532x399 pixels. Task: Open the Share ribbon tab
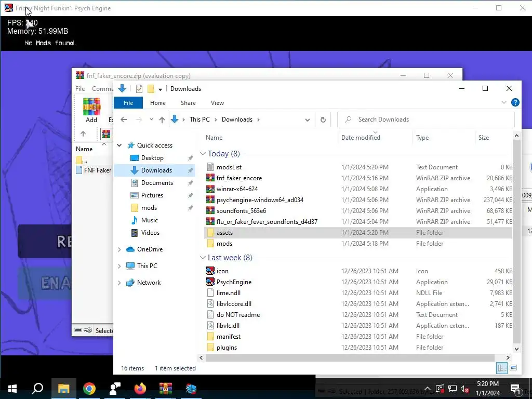point(188,103)
